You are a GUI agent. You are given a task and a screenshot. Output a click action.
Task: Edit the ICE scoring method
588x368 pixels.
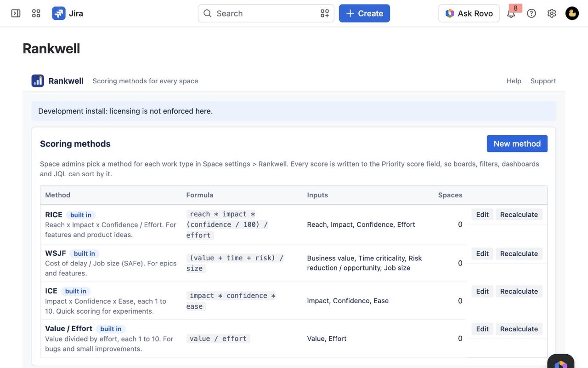tap(482, 291)
